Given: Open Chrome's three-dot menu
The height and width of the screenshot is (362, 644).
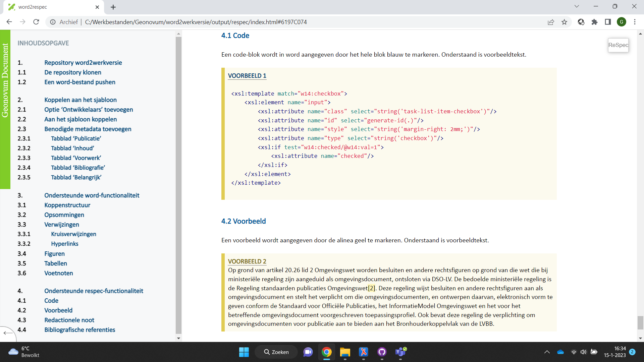Looking at the screenshot, I should pyautogui.click(x=635, y=22).
